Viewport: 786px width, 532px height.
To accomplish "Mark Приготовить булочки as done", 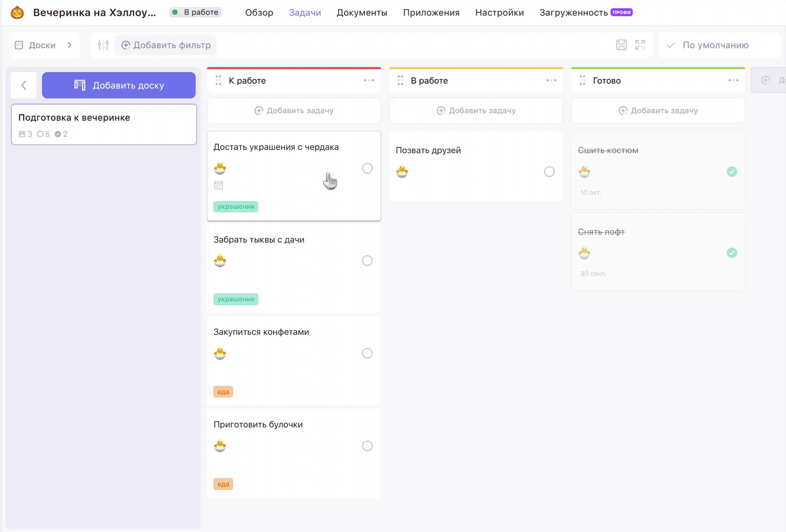I will tap(367, 446).
